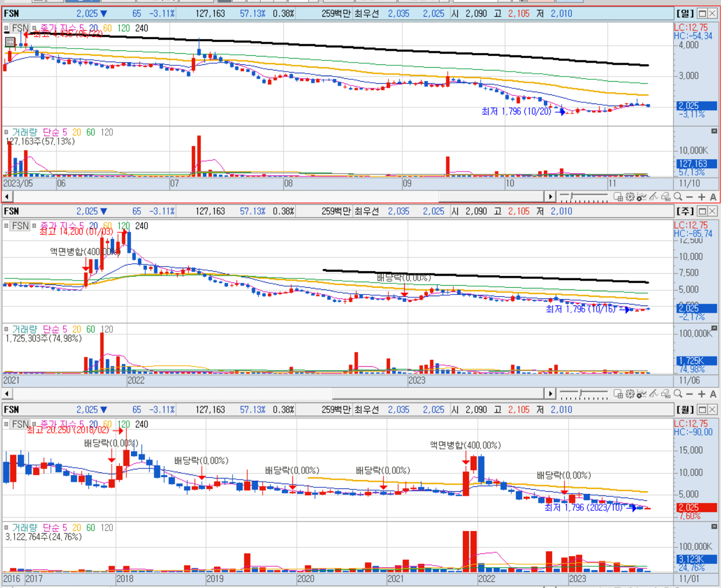721x588 pixels.
Task: Click the plus zoom-in icon in daily chart toolbar
Action: coord(701,197)
